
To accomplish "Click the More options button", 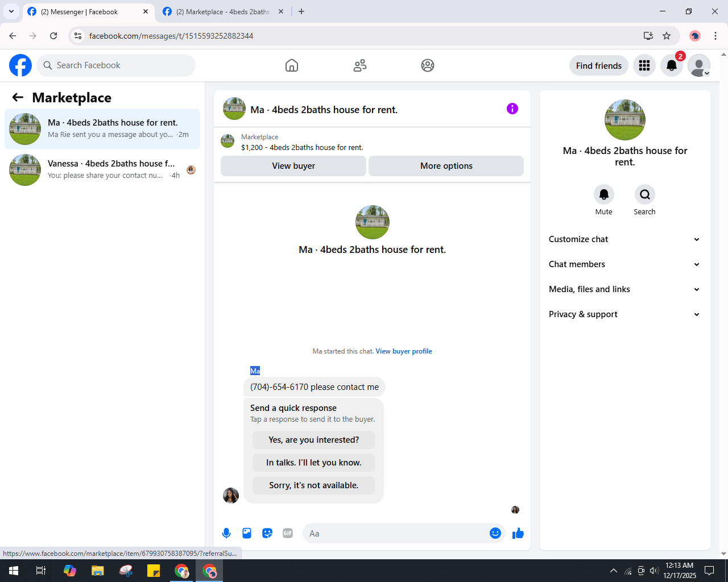I will pos(446,166).
